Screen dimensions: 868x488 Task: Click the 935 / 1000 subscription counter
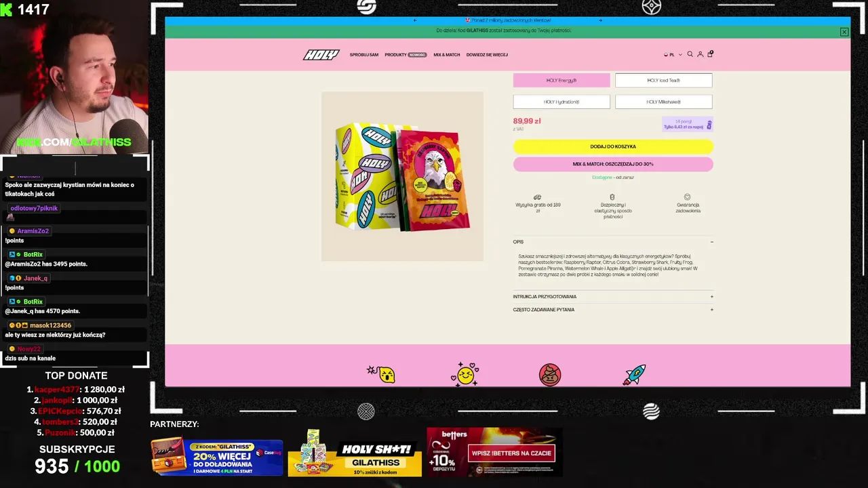pos(77,466)
